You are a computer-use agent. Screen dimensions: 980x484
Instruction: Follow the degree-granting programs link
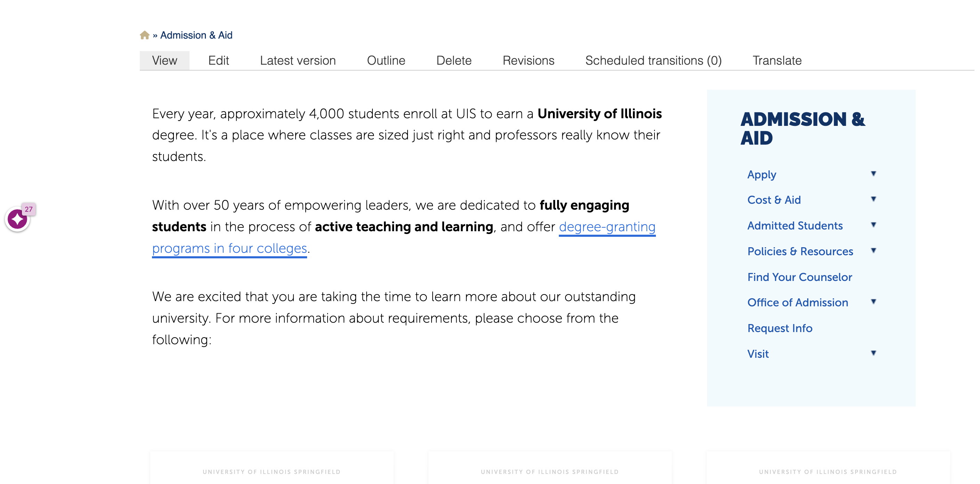point(607,227)
